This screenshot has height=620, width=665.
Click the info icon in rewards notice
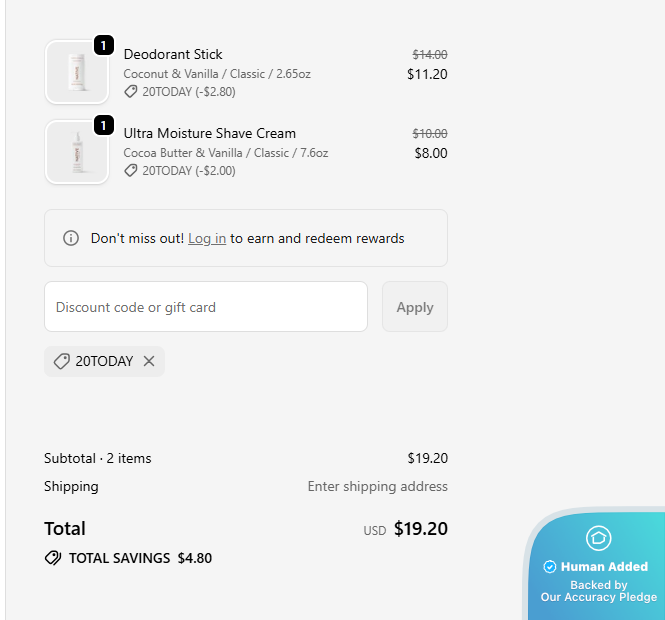click(71, 238)
